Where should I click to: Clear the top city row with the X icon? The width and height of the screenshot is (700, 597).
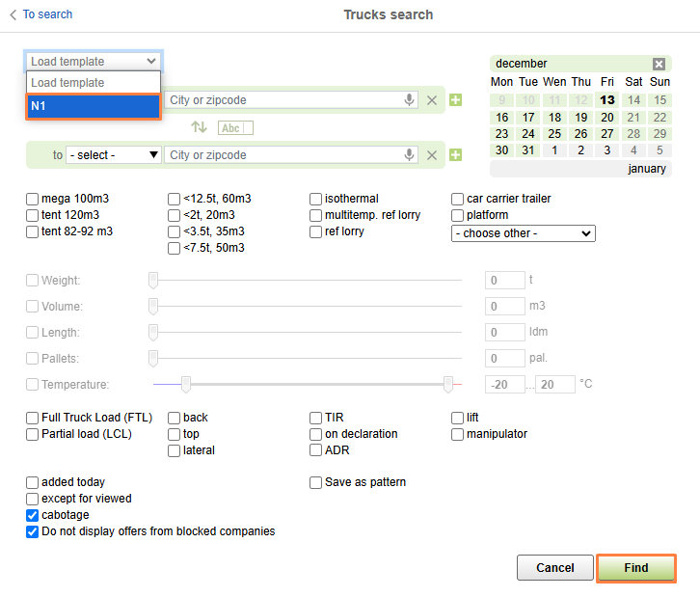432,100
